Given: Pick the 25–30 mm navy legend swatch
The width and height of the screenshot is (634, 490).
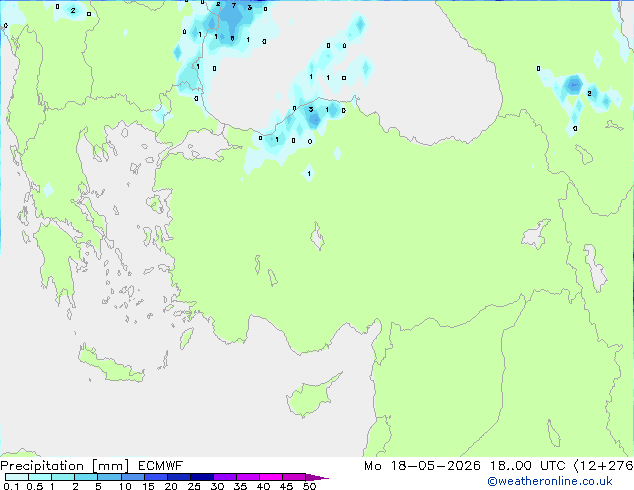Looking at the screenshot, I should point(202,477).
